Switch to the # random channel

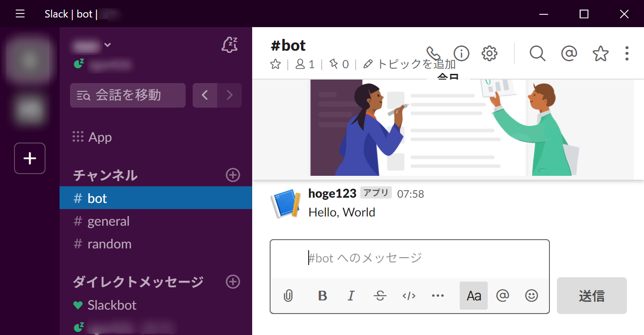pyautogui.click(x=156, y=244)
